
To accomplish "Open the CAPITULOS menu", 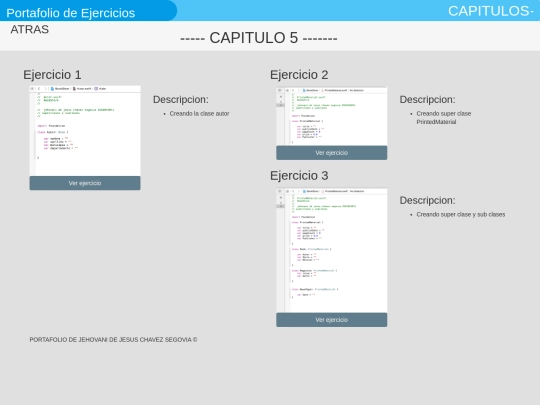I will pos(491,11).
